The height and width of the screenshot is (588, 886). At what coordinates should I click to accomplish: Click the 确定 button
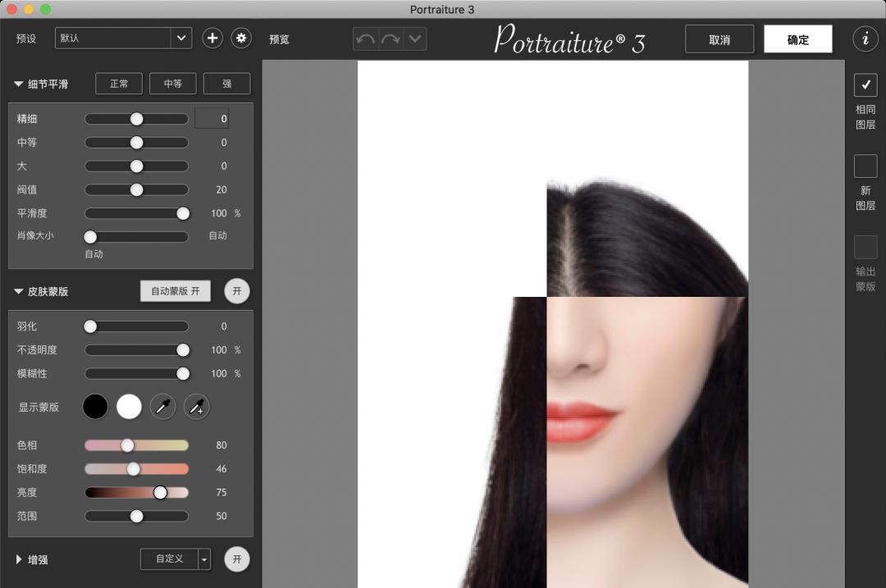[797, 39]
